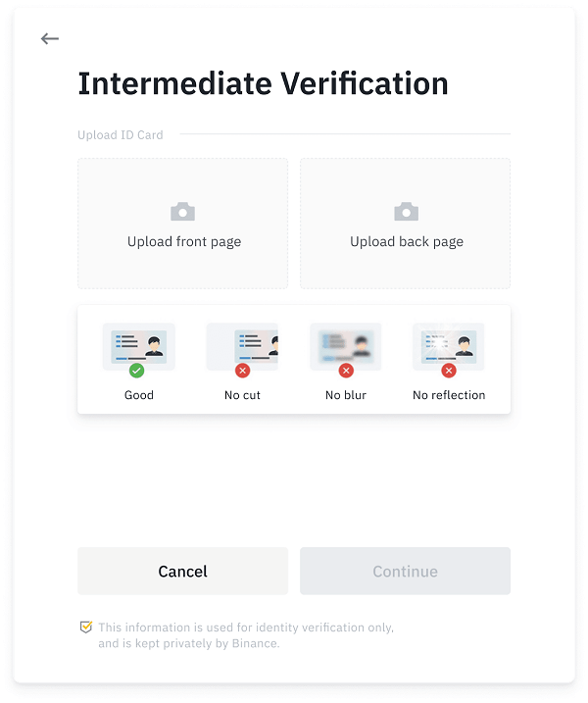Cancel the verification process
Image resolution: width=588 pixels, height=703 pixels.
point(183,572)
